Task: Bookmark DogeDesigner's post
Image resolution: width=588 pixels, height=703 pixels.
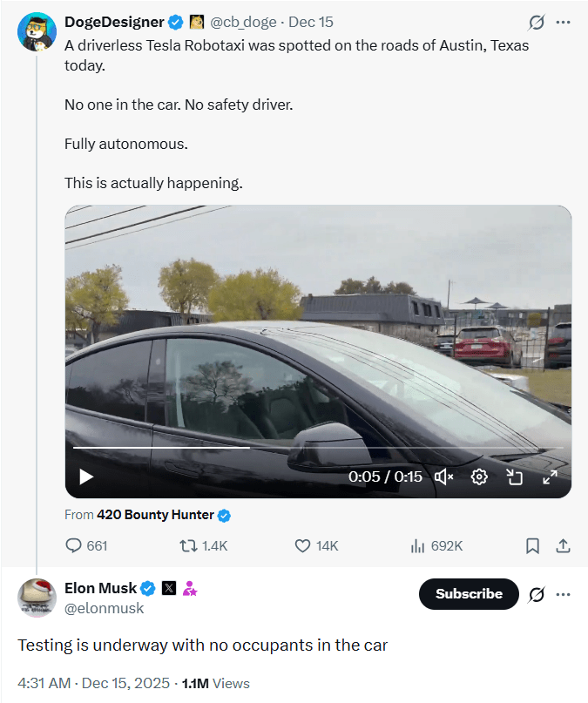Action: click(x=532, y=545)
